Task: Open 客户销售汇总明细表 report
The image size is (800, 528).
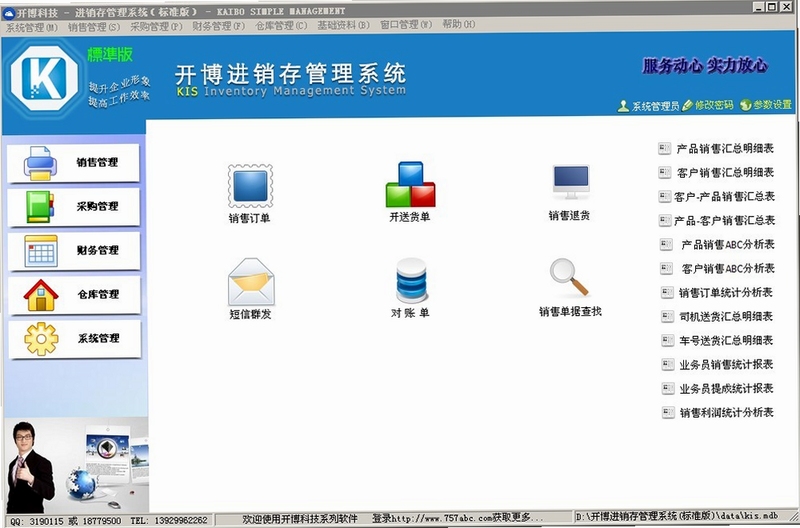Action: click(725, 172)
